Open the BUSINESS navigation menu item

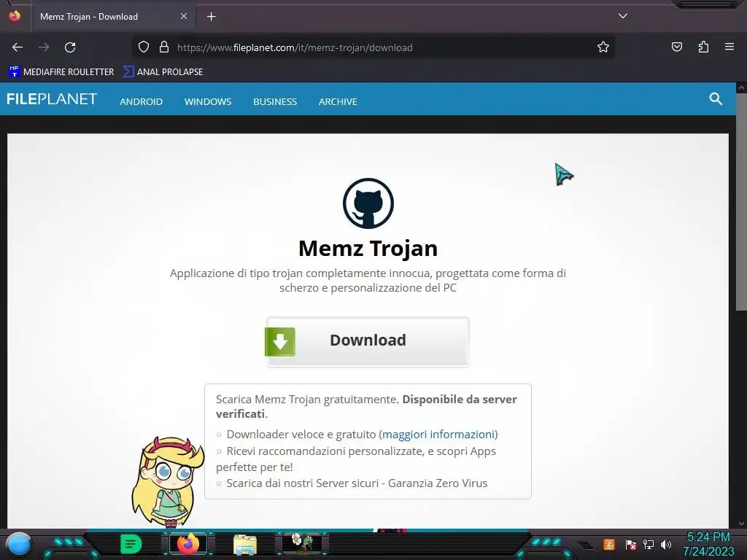point(275,101)
